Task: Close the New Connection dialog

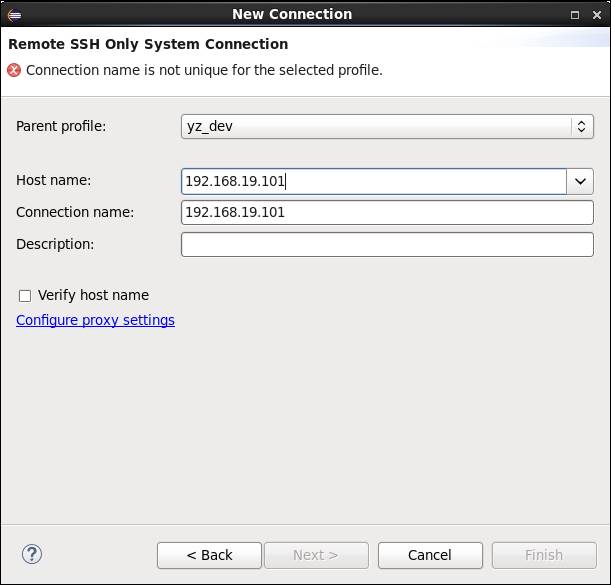Action: point(597,15)
